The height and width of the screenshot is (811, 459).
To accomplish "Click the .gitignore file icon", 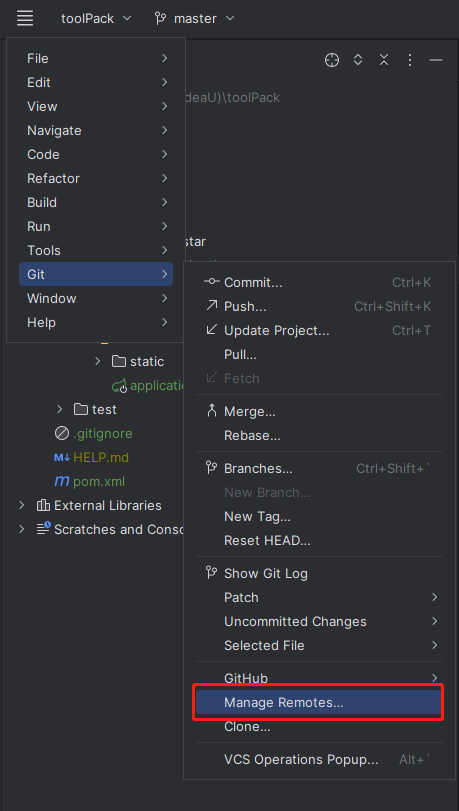I will pos(62,433).
